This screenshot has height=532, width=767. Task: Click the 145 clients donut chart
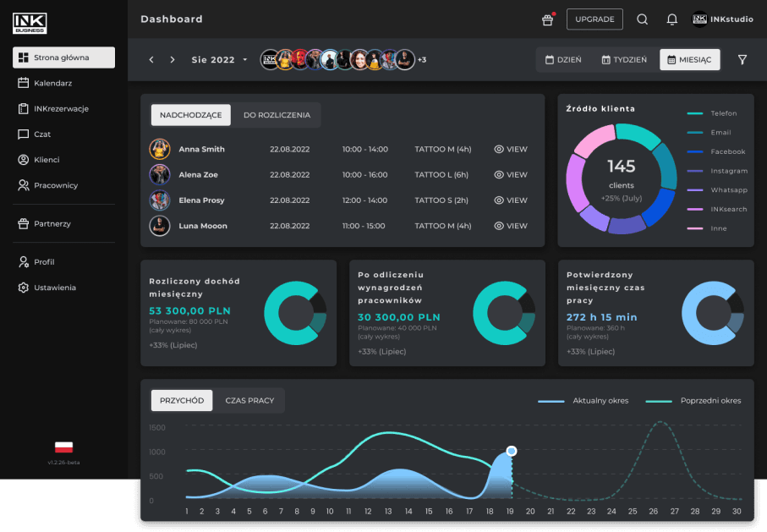[622, 179]
